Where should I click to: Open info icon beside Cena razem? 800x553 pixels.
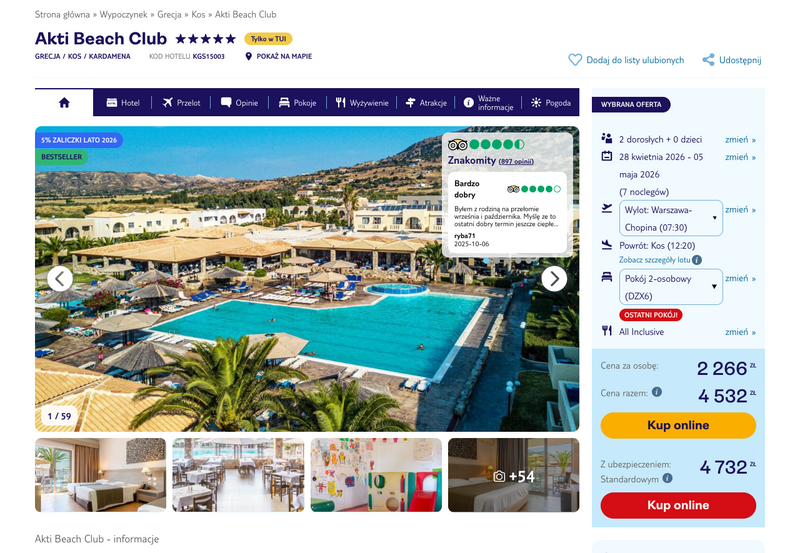tap(657, 392)
